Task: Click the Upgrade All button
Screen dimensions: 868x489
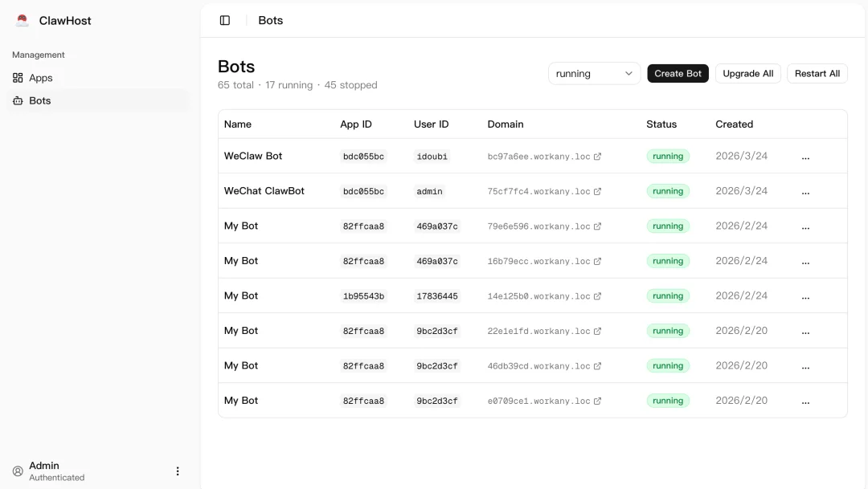Action: [747, 73]
